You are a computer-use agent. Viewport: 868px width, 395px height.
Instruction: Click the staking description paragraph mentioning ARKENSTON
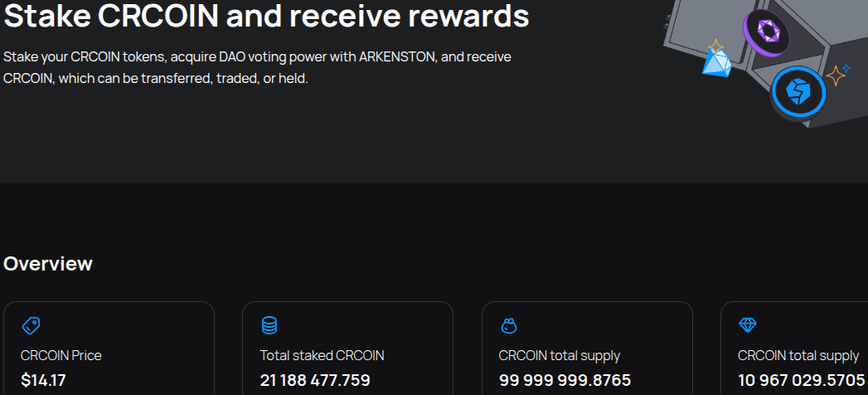(x=257, y=68)
